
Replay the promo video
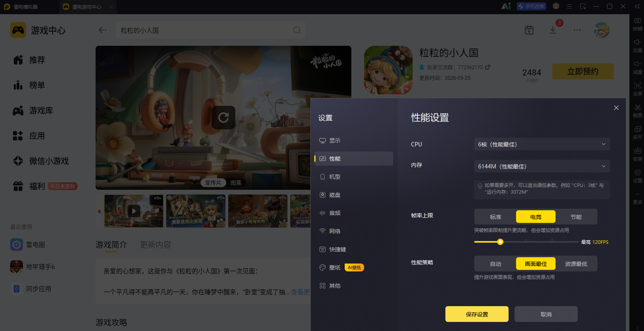tap(223, 118)
